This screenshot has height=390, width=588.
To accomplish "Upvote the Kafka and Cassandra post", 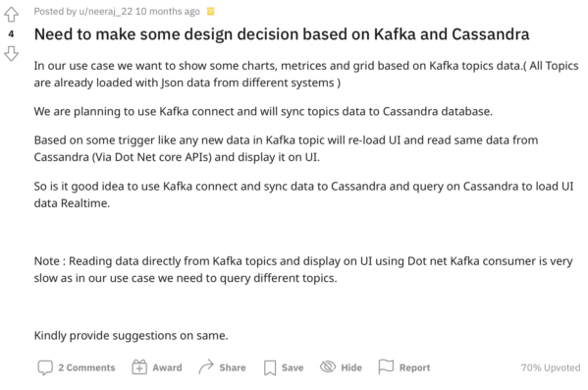I will (x=11, y=15).
